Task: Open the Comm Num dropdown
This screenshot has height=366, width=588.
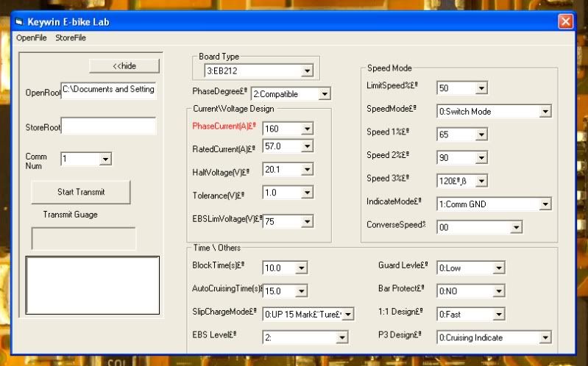Action: coord(106,159)
